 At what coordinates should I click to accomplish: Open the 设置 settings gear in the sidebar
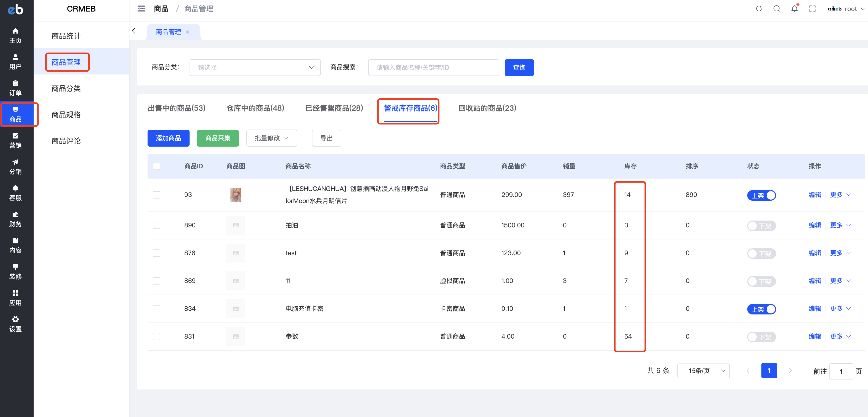(15, 324)
